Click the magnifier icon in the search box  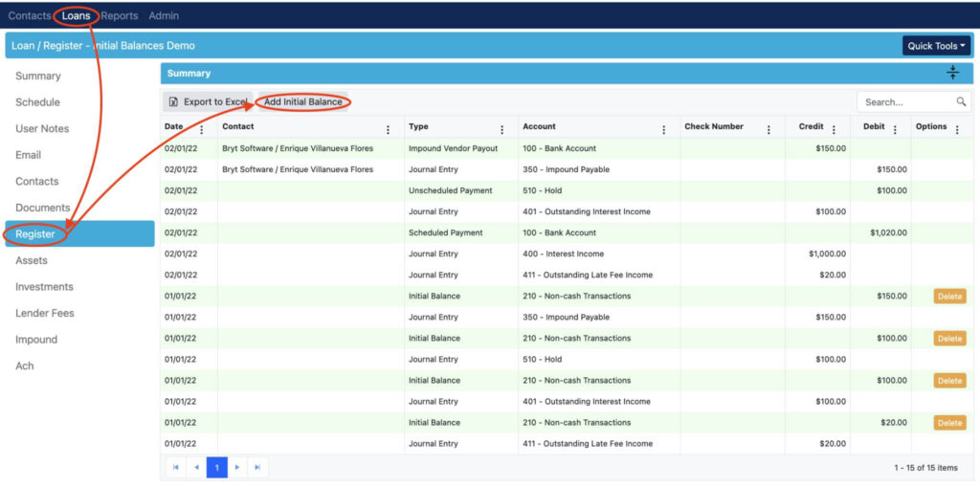[961, 102]
